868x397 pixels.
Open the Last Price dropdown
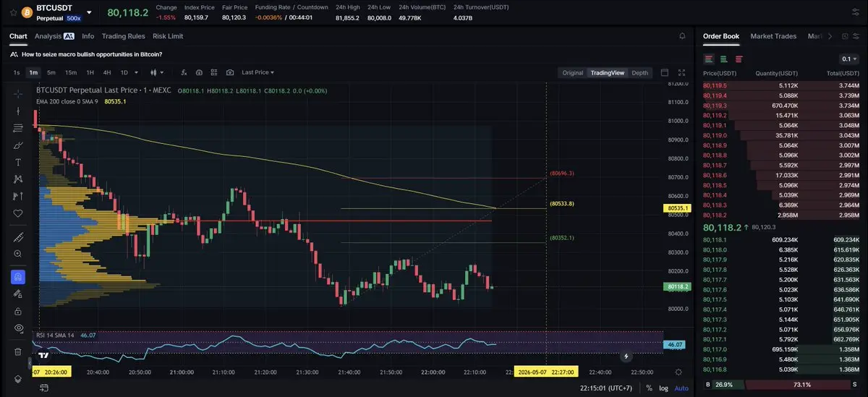point(258,72)
